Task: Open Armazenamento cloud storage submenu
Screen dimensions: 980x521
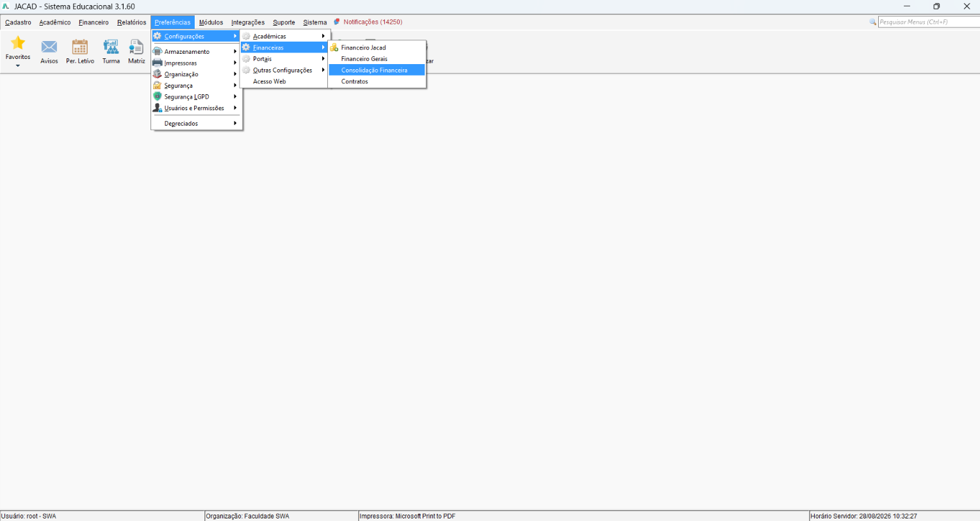Action: pos(195,52)
